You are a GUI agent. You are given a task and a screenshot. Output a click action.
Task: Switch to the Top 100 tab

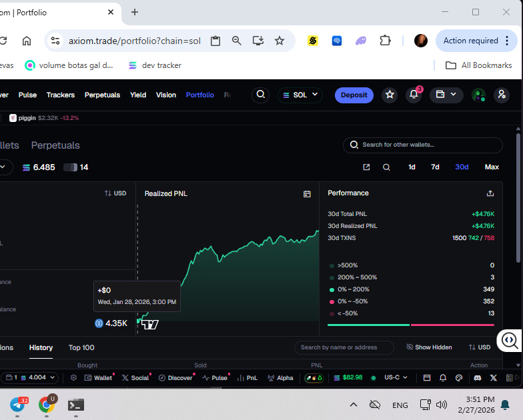81,348
